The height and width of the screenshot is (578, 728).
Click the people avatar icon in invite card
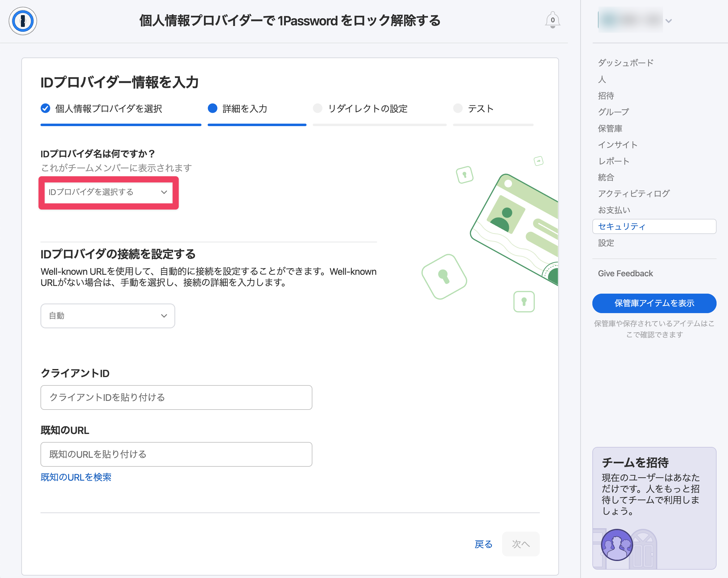[x=616, y=545]
